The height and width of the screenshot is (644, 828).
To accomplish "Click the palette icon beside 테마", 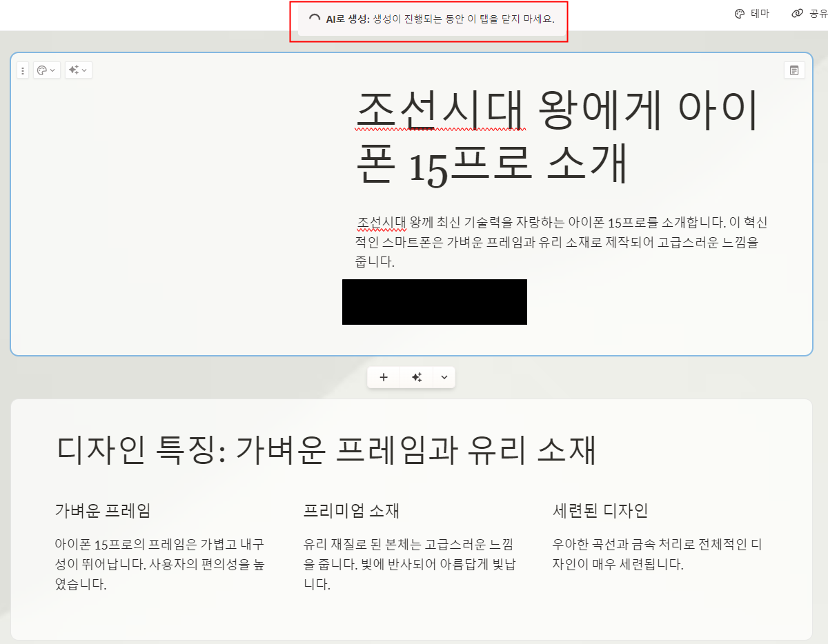I will coord(740,13).
